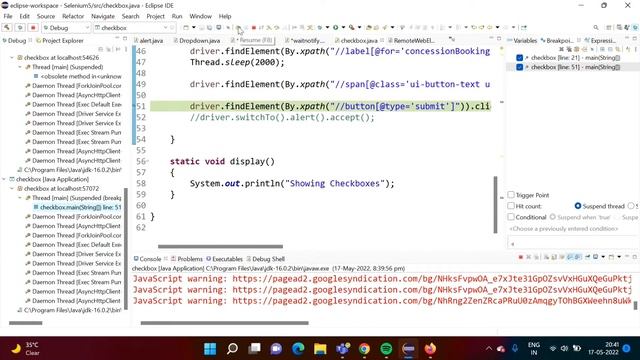
Task: Open Spotify from taskbar
Action: [386, 349]
